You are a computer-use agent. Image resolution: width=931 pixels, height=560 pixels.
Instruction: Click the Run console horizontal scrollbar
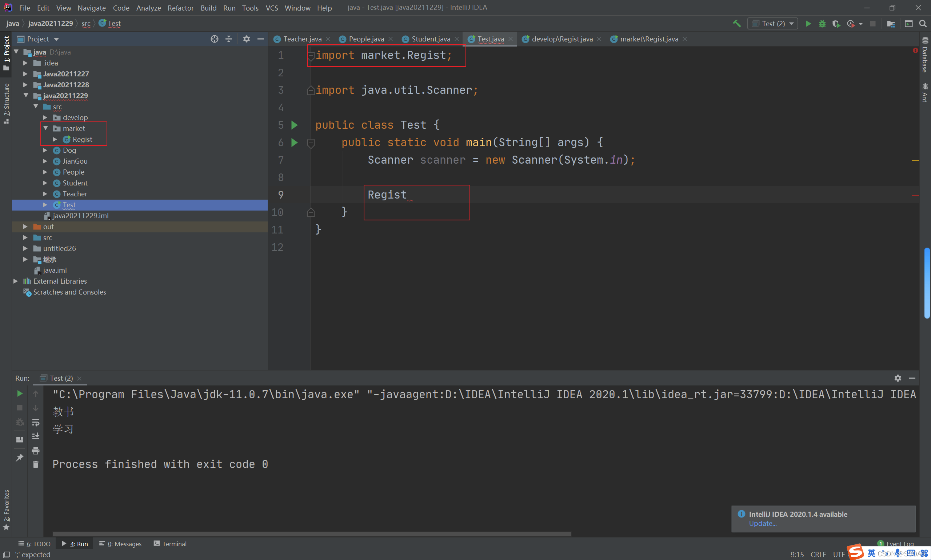pos(312,534)
